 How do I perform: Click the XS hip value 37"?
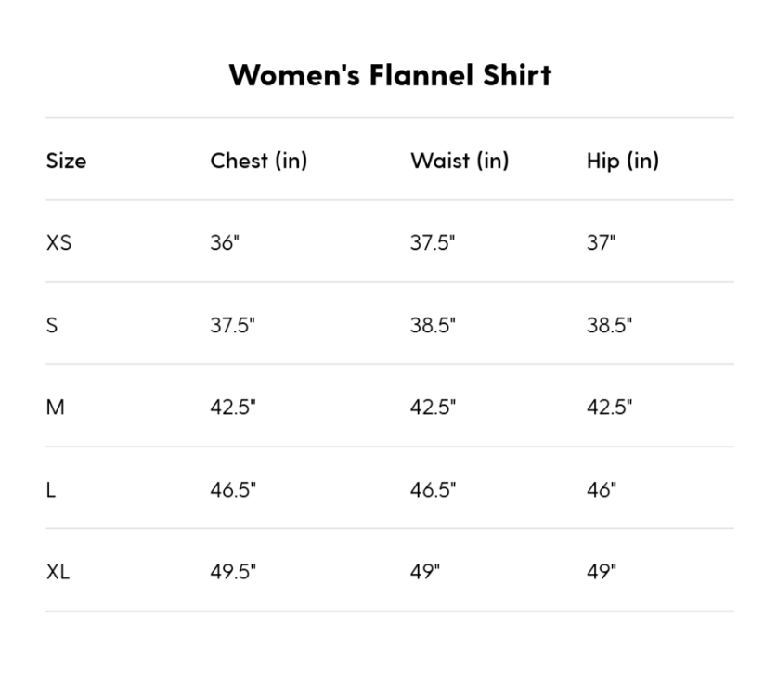tap(601, 243)
